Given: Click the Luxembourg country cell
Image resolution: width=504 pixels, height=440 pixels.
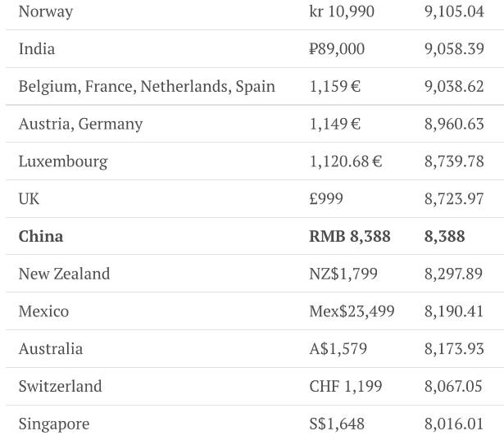Looking at the screenshot, I should (63, 161).
